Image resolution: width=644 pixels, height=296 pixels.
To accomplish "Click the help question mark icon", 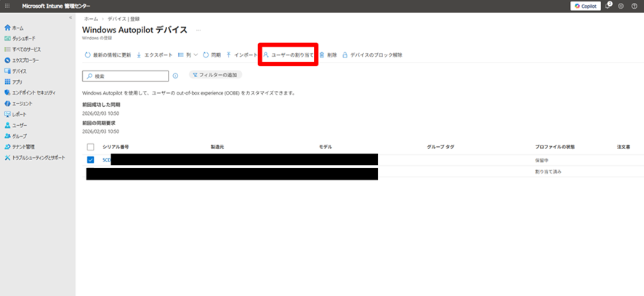I will pyautogui.click(x=635, y=6).
